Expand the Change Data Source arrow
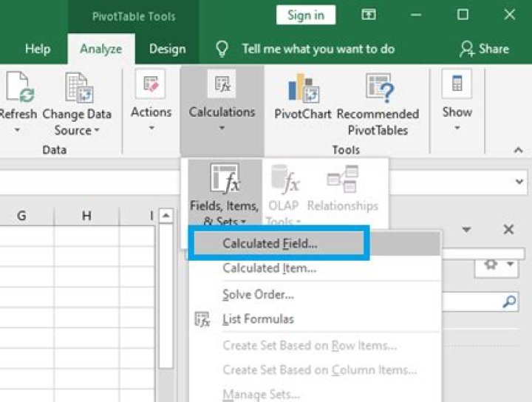This screenshot has height=402, width=532. [x=97, y=130]
